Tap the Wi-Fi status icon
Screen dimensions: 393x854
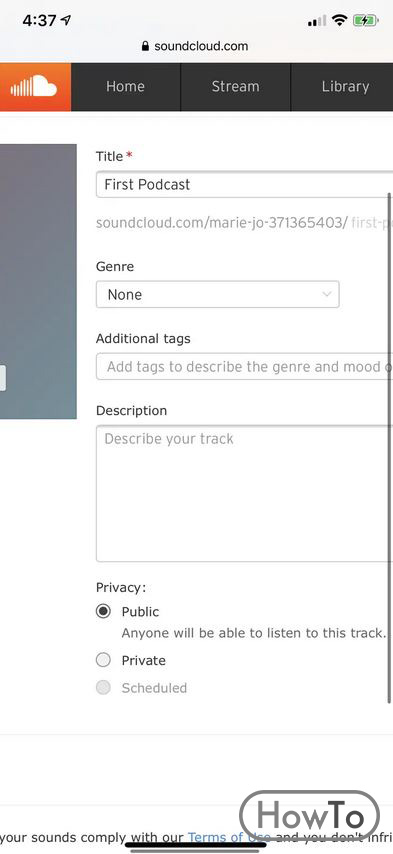(x=340, y=21)
